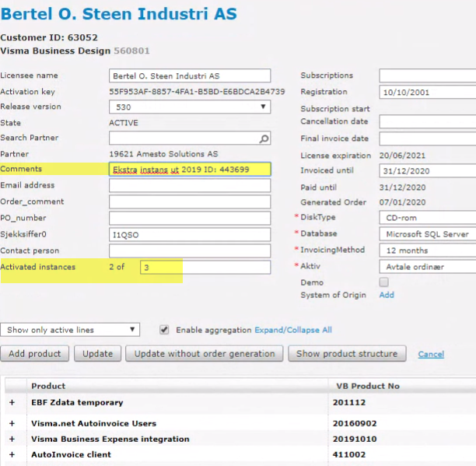This screenshot has width=476, height=466.
Task: Click product number 201112 cell
Action: pyautogui.click(x=349, y=402)
